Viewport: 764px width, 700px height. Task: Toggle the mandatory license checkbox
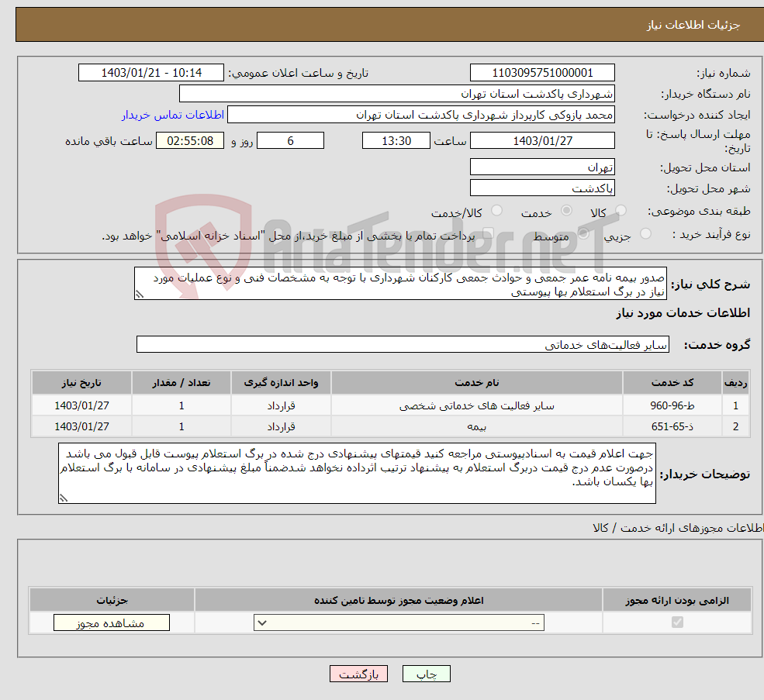click(677, 622)
